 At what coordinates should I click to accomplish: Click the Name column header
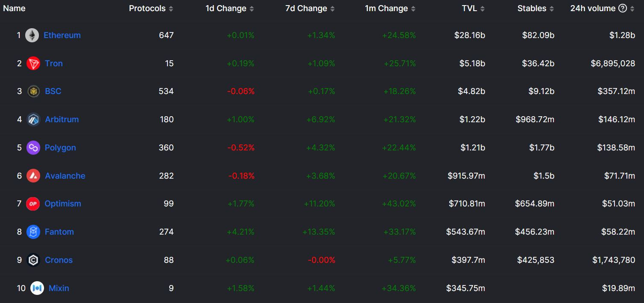[15, 9]
